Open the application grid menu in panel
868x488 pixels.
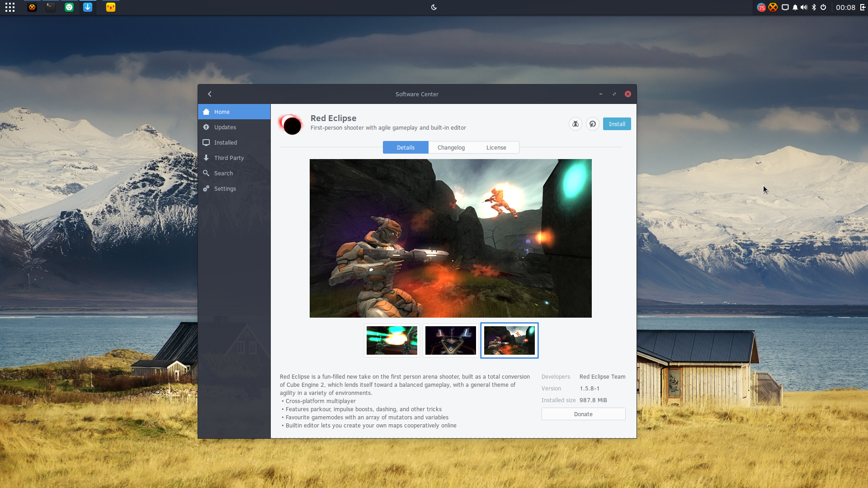click(x=10, y=7)
